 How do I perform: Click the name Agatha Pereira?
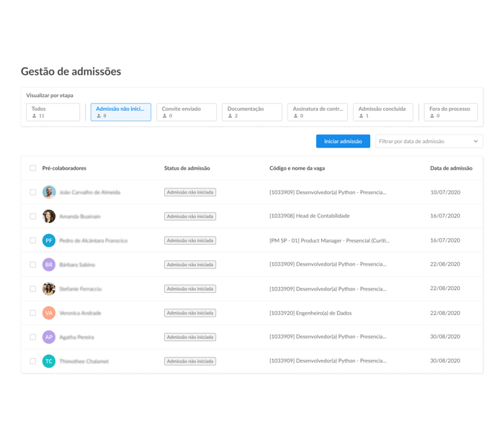coord(76,337)
